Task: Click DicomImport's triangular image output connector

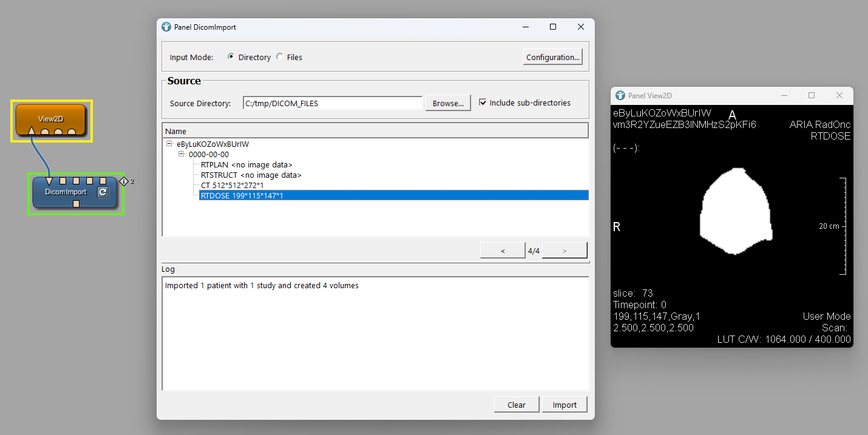Action: [x=49, y=181]
